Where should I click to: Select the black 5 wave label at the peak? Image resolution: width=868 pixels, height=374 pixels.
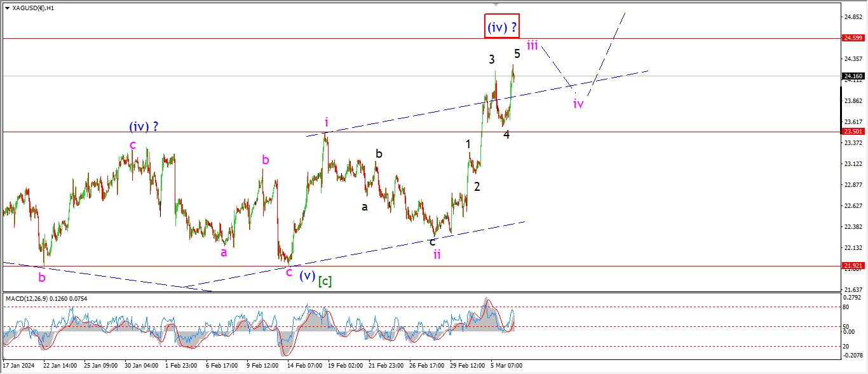[x=517, y=53]
